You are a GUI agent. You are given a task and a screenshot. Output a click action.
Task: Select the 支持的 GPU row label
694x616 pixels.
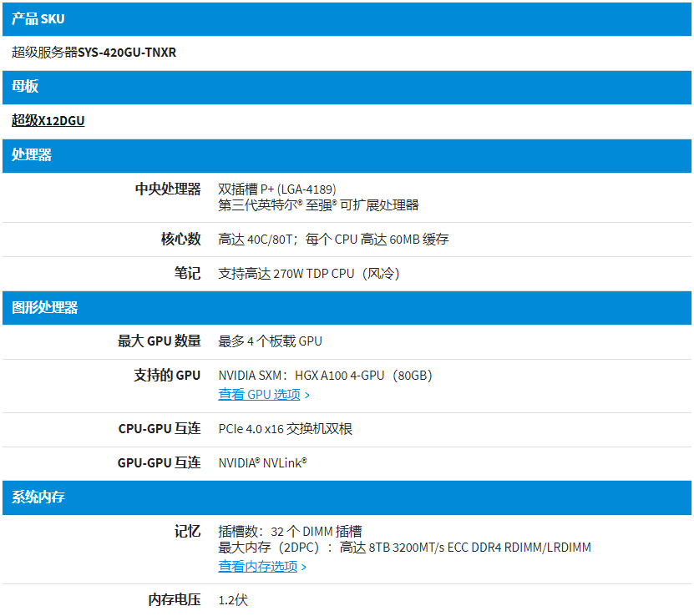point(167,376)
